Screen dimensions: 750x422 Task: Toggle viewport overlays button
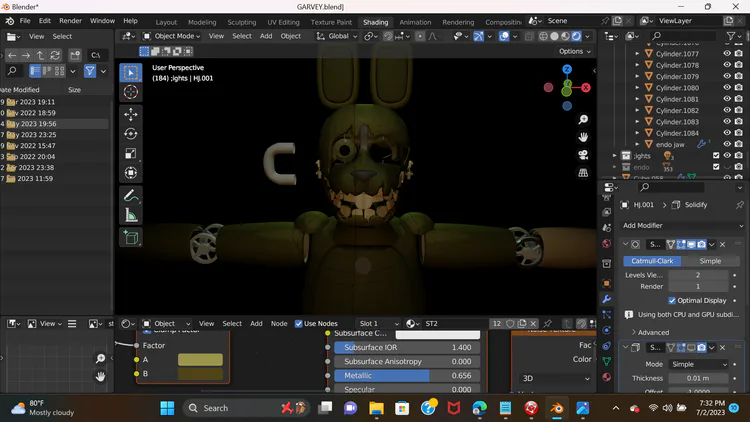click(504, 36)
